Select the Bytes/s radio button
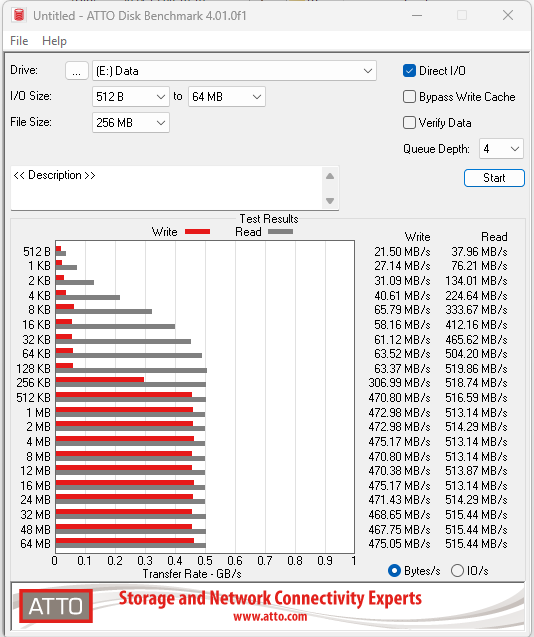The height and width of the screenshot is (637, 534). tap(394, 571)
